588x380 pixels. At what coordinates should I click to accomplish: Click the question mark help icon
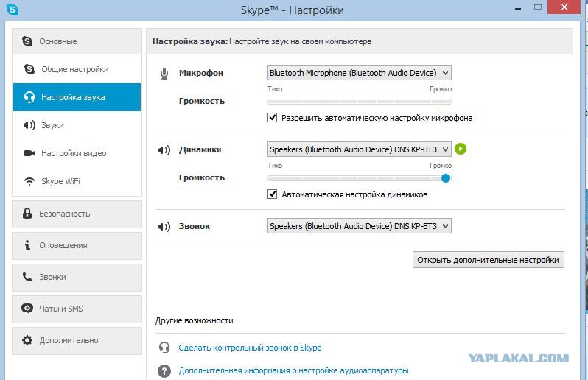(164, 371)
